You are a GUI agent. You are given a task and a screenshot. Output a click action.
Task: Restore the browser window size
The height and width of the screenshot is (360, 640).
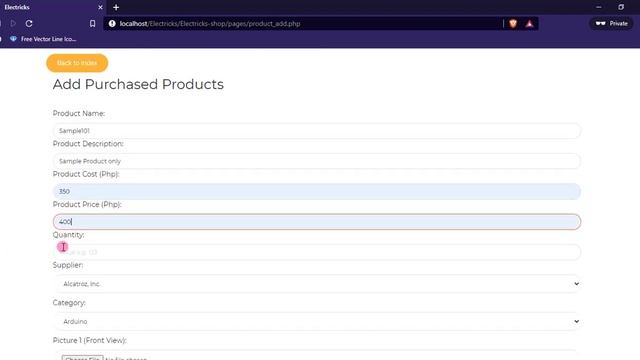(x=621, y=7)
